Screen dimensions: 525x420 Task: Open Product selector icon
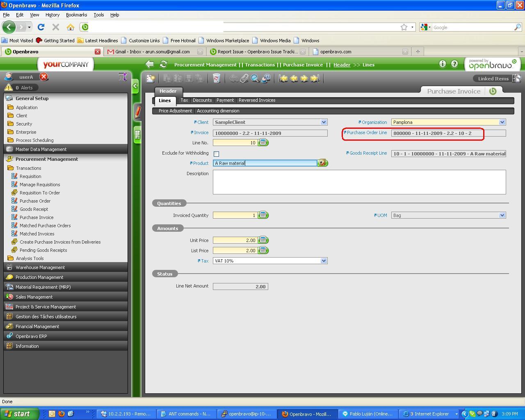323,163
